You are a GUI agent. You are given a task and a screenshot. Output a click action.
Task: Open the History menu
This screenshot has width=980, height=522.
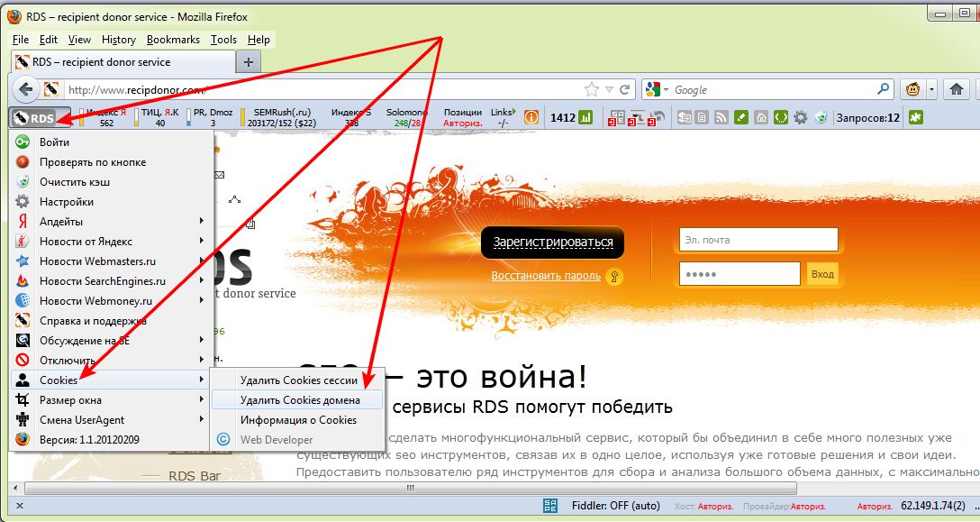pos(119,40)
